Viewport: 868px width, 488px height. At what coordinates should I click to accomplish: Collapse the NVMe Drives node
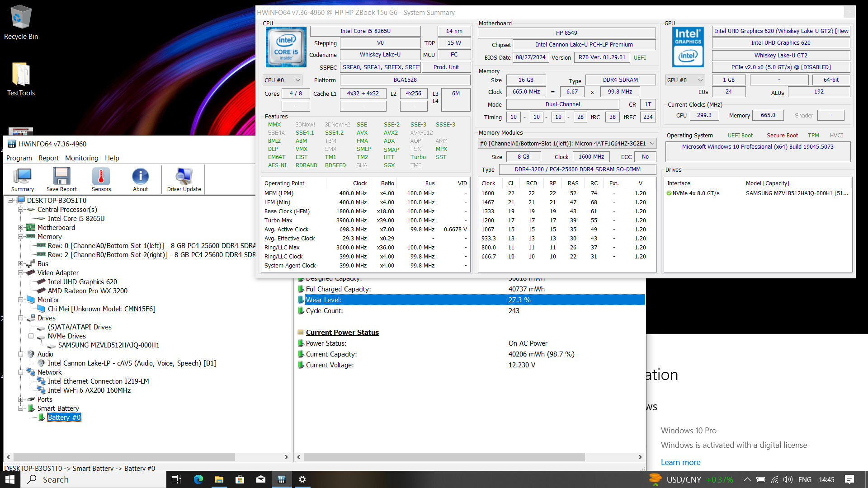pyautogui.click(x=31, y=336)
